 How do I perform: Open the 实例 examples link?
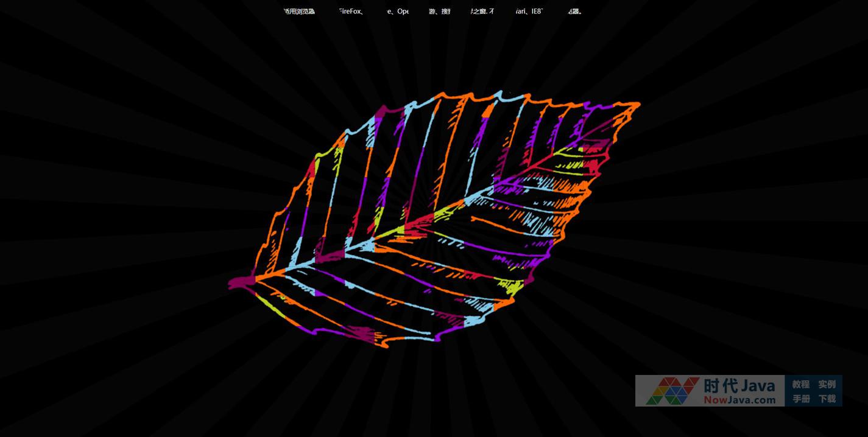pyautogui.click(x=827, y=384)
